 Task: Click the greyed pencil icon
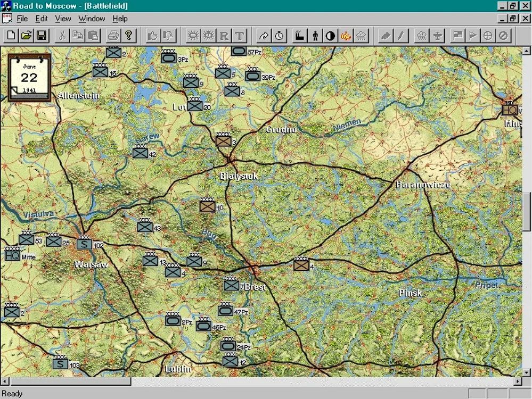pyautogui.click(x=400, y=36)
